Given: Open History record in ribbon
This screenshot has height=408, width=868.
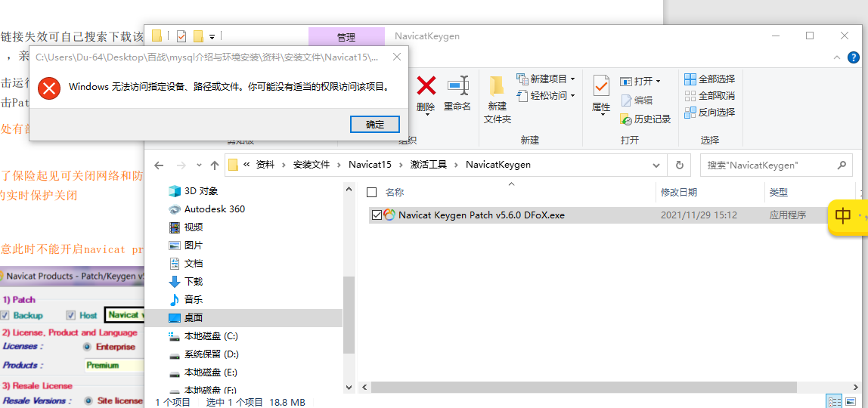Looking at the screenshot, I should coord(626,119).
